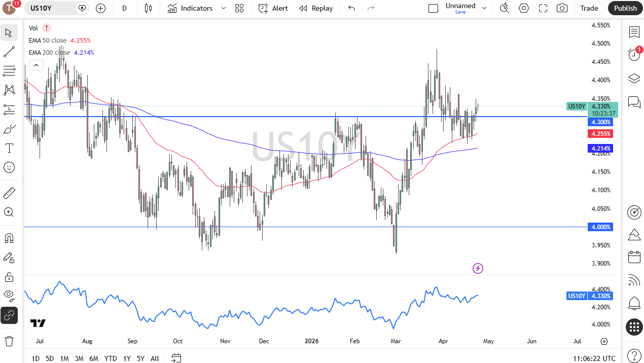
Task: Open the object tree layers panel
Action: (x=634, y=78)
